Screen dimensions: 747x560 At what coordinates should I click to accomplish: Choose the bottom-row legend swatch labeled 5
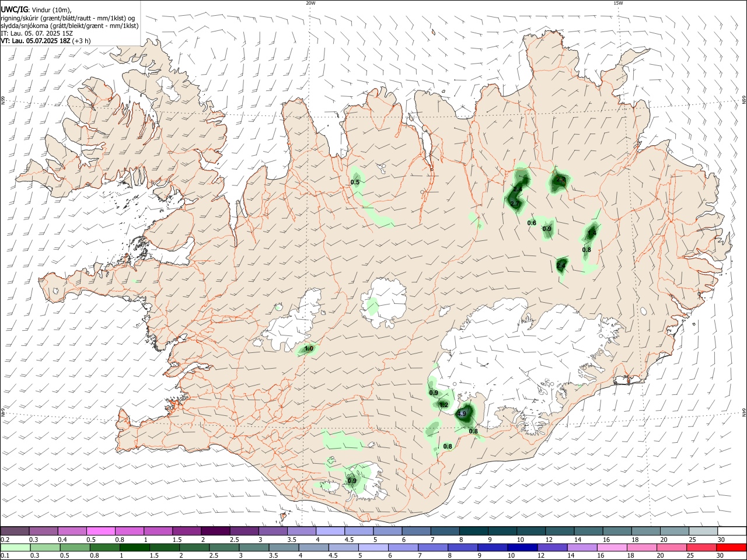tap(373, 548)
